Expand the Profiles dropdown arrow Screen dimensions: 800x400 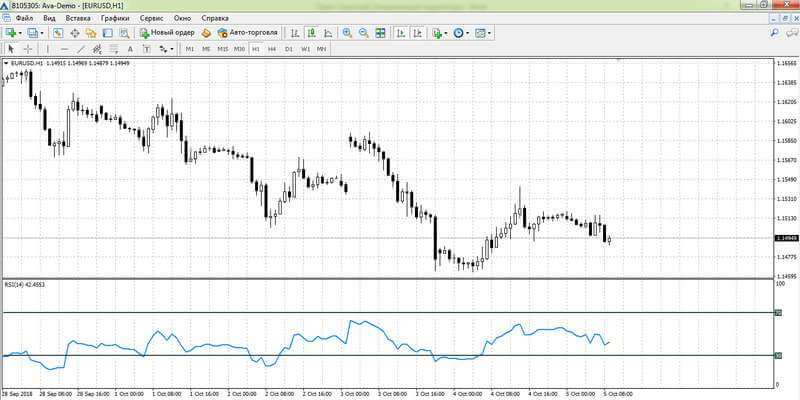tap(42, 33)
